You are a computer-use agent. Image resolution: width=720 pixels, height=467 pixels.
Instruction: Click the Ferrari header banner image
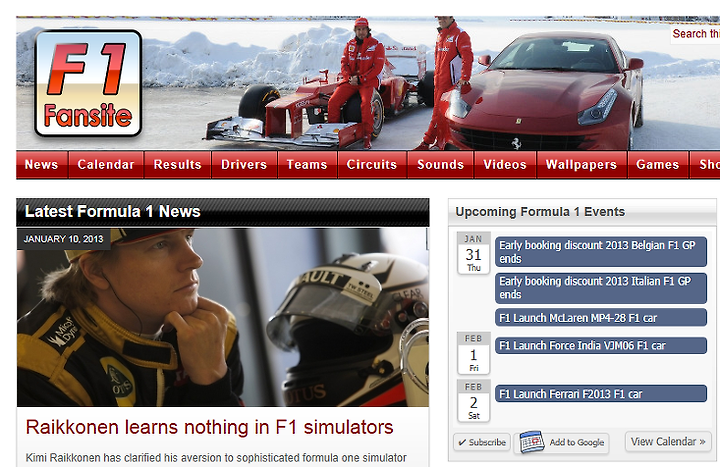click(x=368, y=83)
